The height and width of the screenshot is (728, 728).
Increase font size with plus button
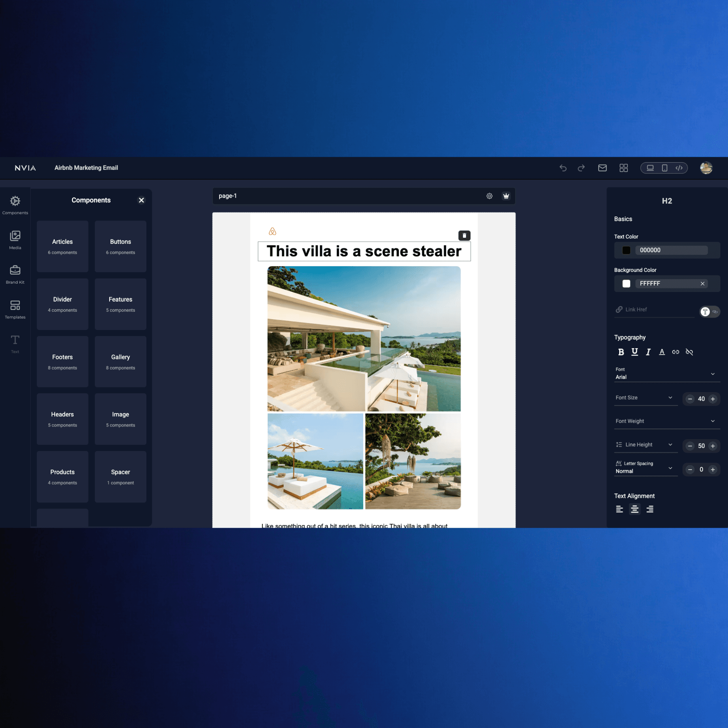[x=713, y=399]
